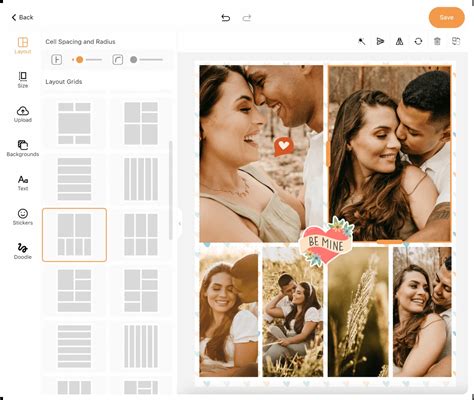The width and height of the screenshot is (474, 400).
Task: Flip the selected photo horizontally
Action: click(399, 42)
